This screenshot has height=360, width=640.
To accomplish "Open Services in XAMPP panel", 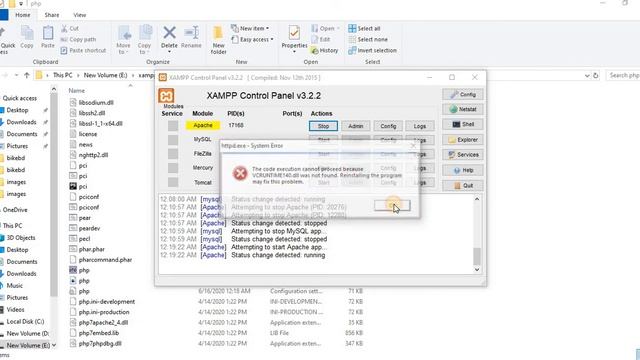I will (x=463, y=155).
